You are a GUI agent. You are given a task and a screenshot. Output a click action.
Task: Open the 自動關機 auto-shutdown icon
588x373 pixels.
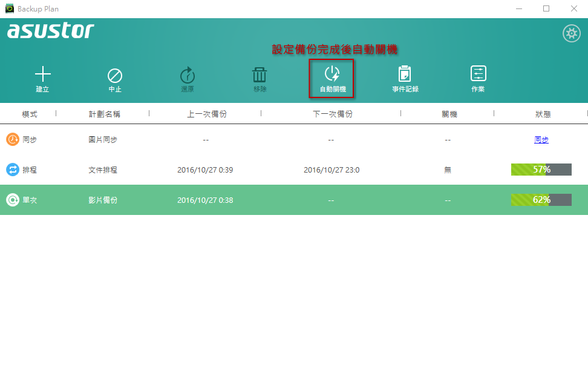[332, 74]
